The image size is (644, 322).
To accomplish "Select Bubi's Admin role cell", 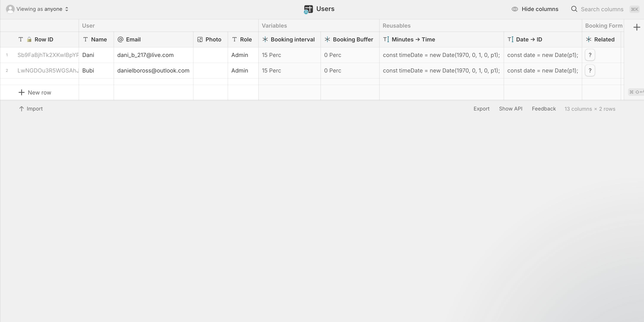I will 243,70.
